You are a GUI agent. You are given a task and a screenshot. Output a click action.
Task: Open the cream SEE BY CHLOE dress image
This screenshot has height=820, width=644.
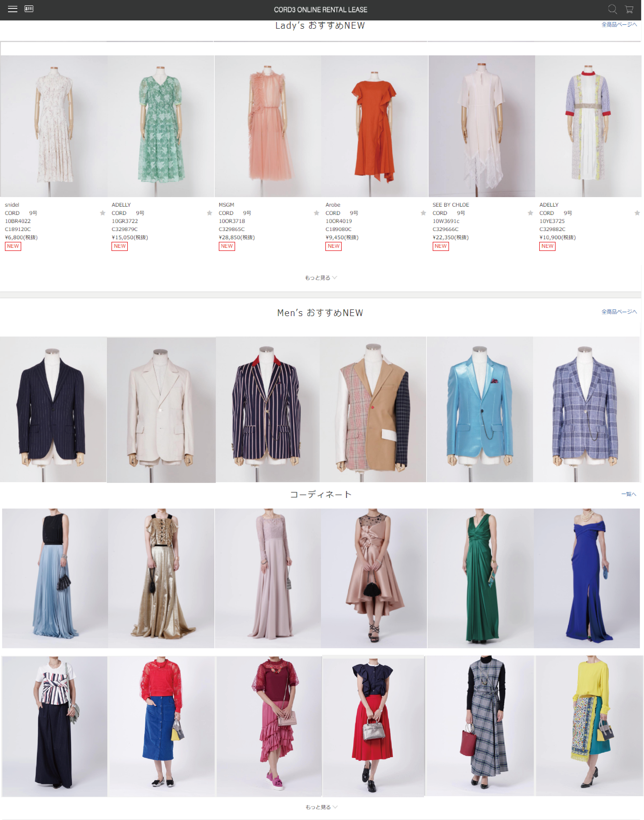coord(482,126)
